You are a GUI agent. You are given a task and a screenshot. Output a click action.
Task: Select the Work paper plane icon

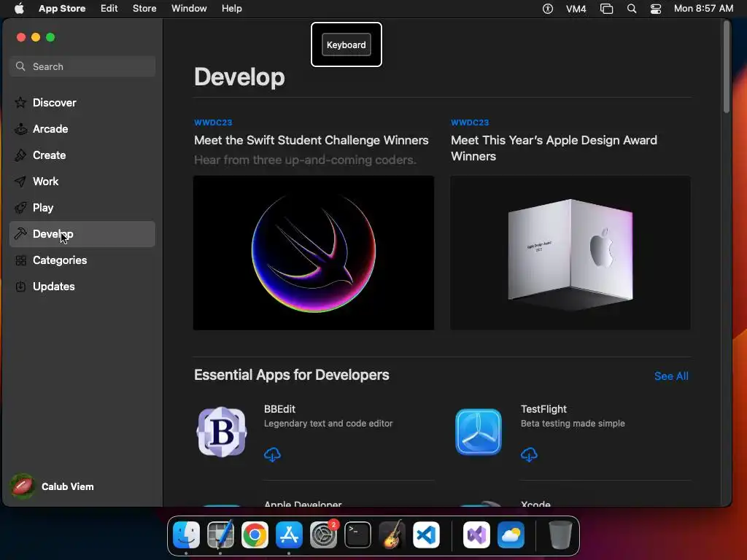point(20,182)
